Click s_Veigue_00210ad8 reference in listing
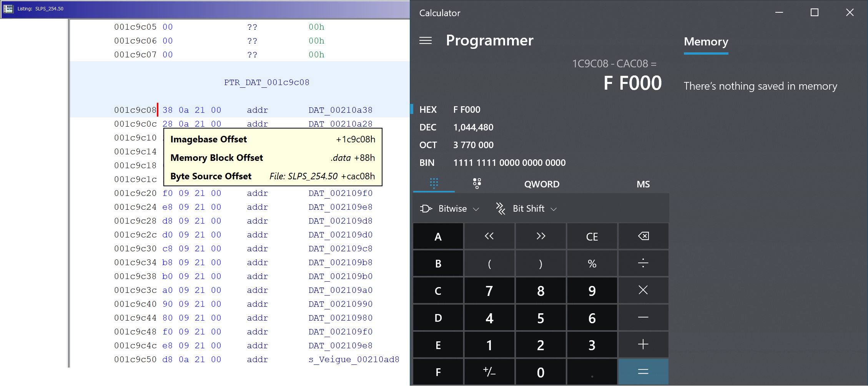The image size is (868, 386). pyautogui.click(x=354, y=359)
